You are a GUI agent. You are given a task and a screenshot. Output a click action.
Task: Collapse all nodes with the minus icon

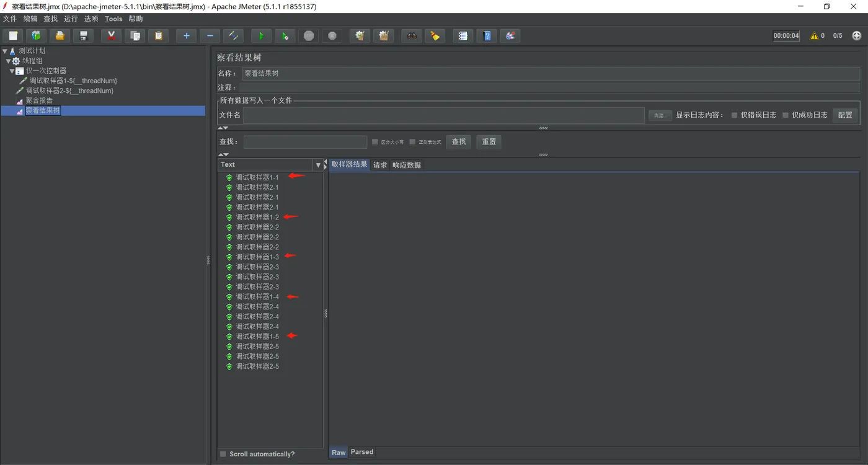(x=210, y=36)
